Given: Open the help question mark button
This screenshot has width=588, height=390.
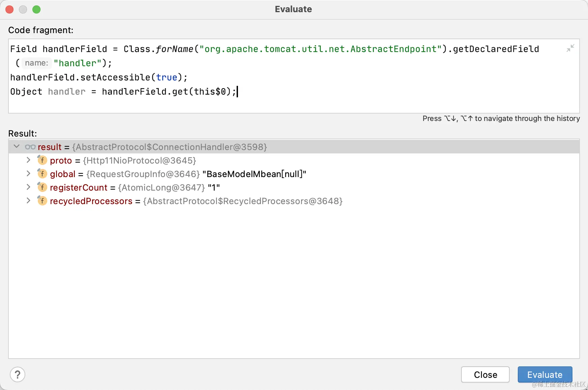Looking at the screenshot, I should pyautogui.click(x=18, y=374).
